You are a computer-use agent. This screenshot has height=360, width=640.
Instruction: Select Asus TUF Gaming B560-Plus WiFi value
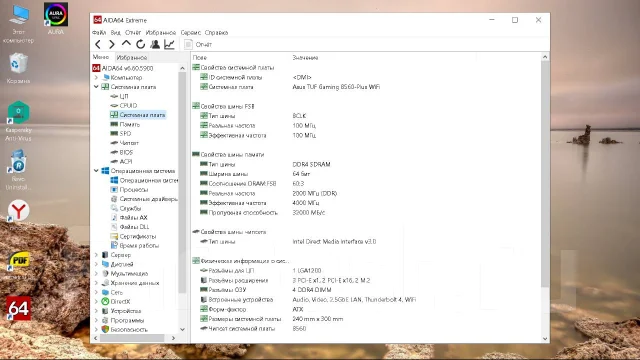click(336, 87)
